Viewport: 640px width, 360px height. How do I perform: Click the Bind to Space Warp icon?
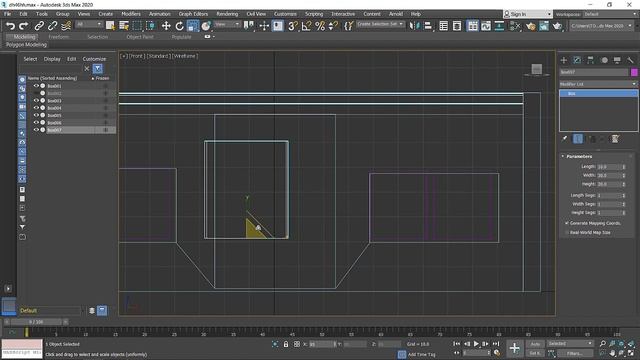(x=66, y=26)
